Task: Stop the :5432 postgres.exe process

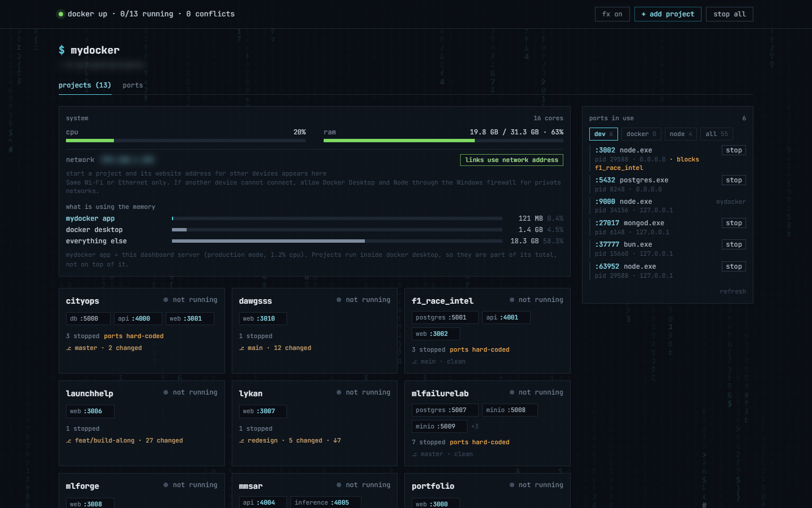Action: click(x=734, y=180)
